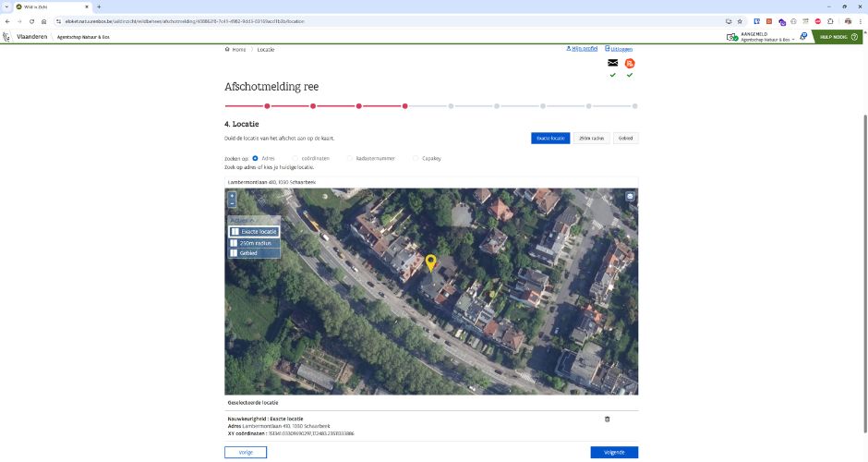Select the Adres search radio button
Image resolution: width=868 pixels, height=462 pixels.
click(x=255, y=158)
